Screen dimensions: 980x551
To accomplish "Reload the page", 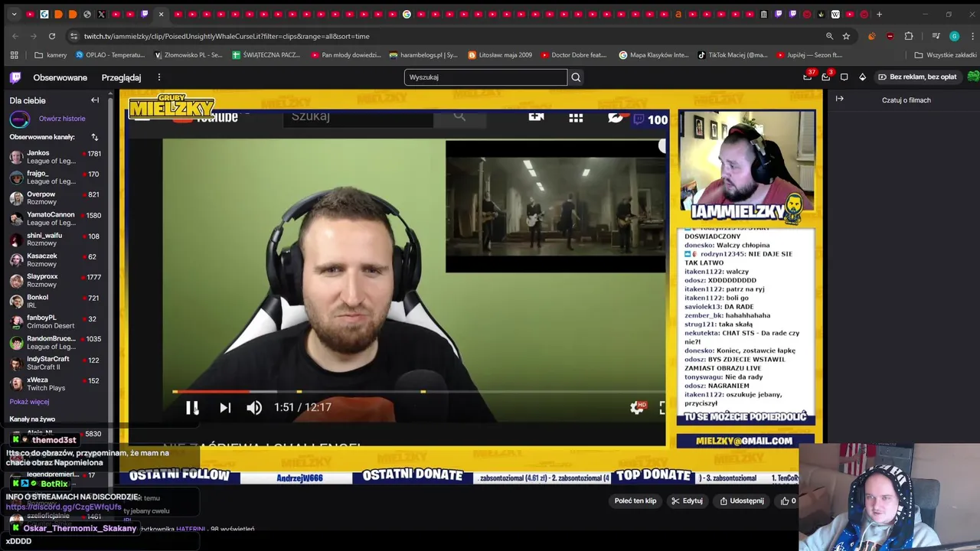I will (x=52, y=36).
